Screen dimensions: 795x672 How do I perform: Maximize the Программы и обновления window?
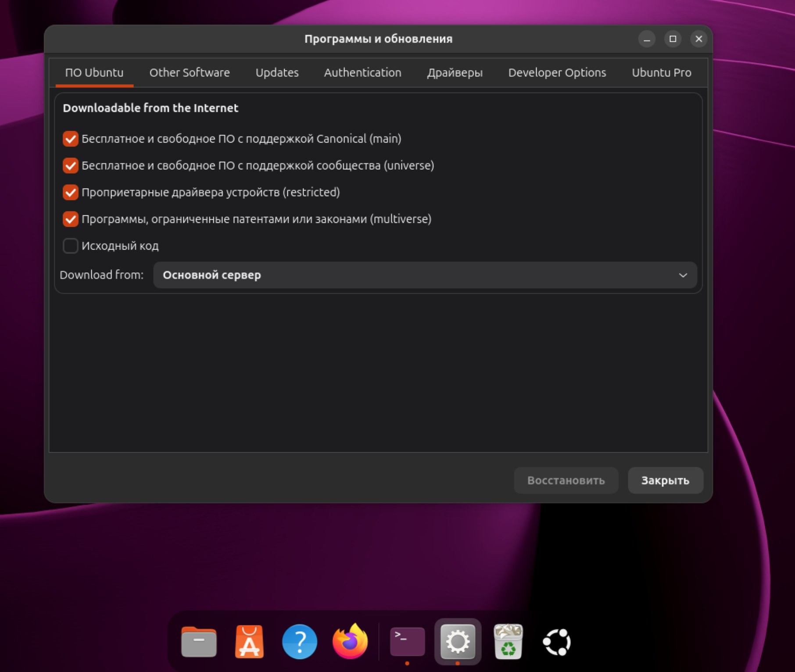coord(673,39)
